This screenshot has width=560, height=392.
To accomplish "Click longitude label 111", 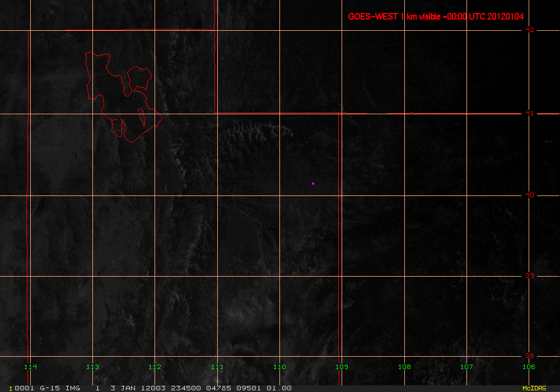I will 217,367.
